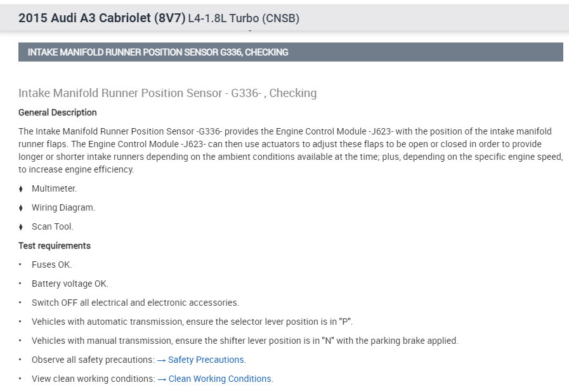This screenshot has width=569, height=392.
Task: Click the automatic transmission selector lever line
Action: click(192, 322)
